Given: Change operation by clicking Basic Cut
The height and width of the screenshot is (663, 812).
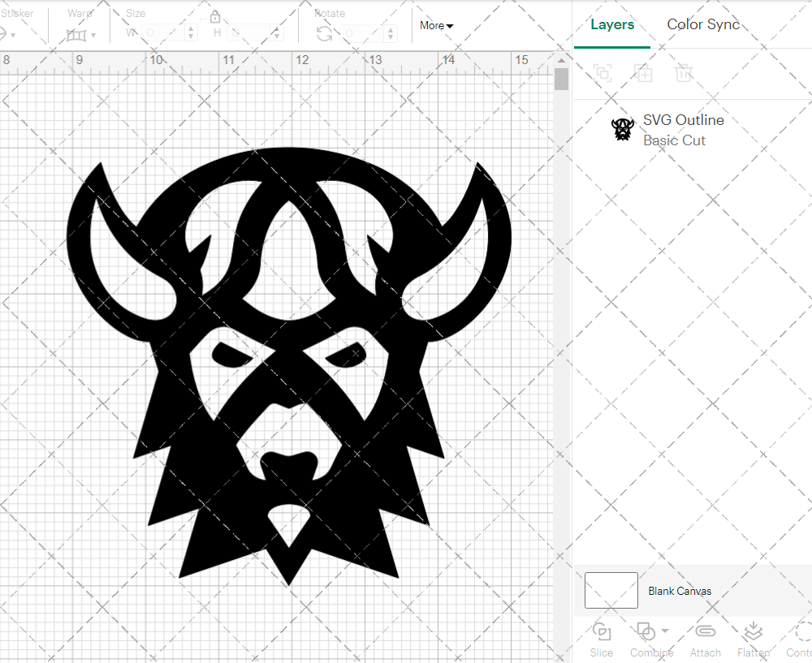Looking at the screenshot, I should [674, 140].
